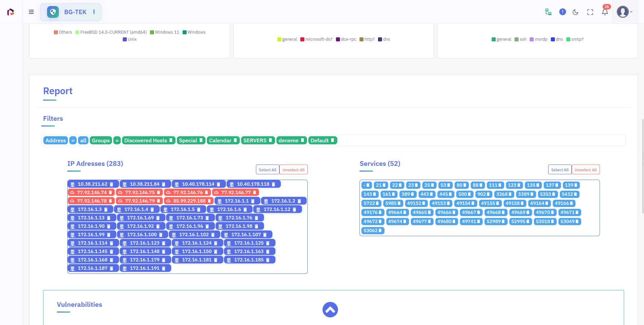Open the Address filter dropdown tag
644x325 pixels.
tap(55, 141)
